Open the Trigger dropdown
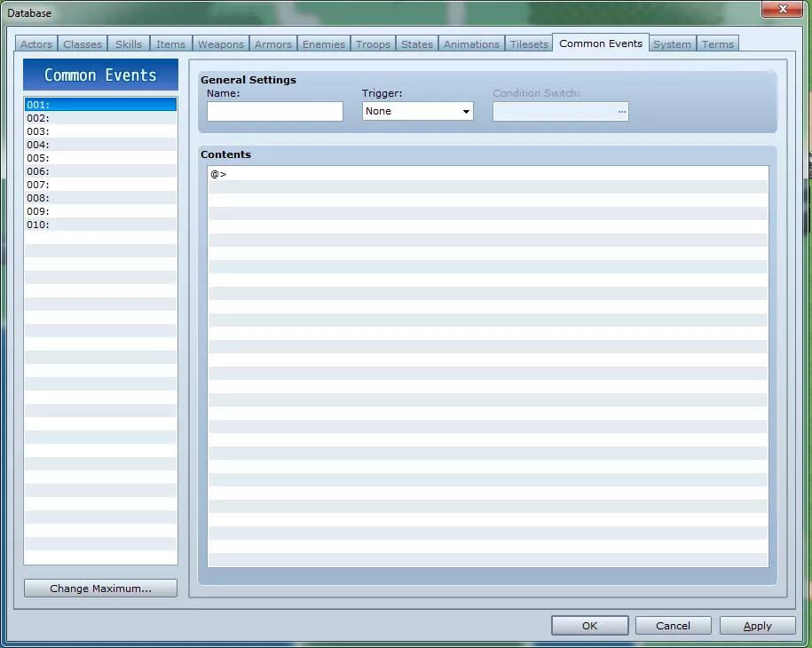The width and height of the screenshot is (812, 648). click(x=417, y=111)
